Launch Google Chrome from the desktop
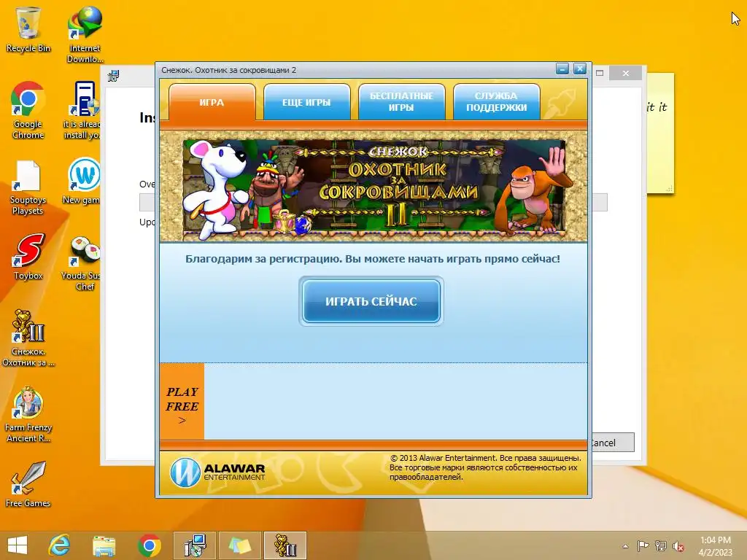Viewport: 747px width, 560px height. 28,111
